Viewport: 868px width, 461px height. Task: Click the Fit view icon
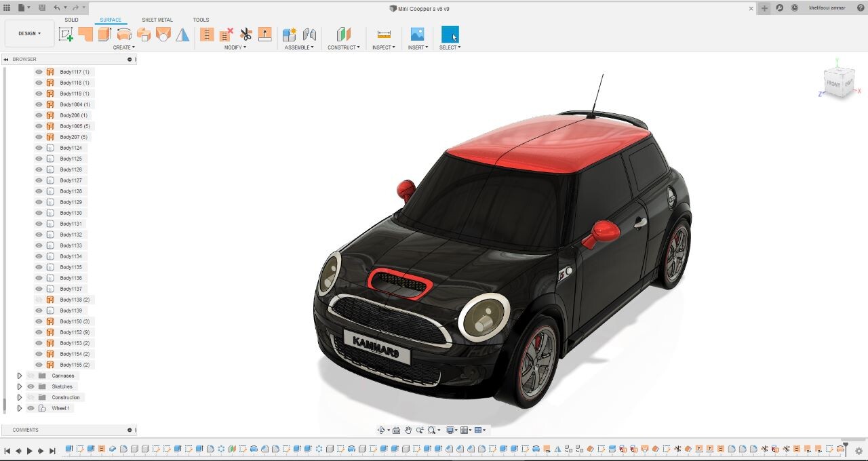coord(431,430)
